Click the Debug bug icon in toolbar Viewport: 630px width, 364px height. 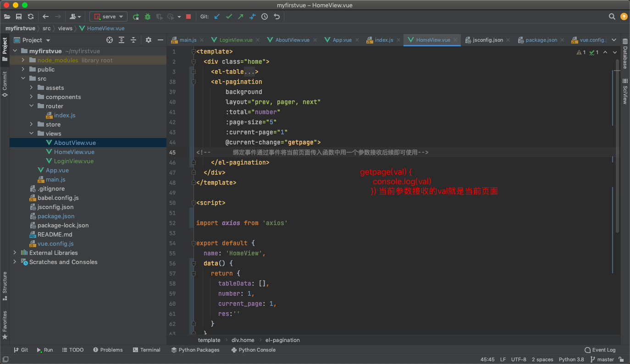(147, 17)
